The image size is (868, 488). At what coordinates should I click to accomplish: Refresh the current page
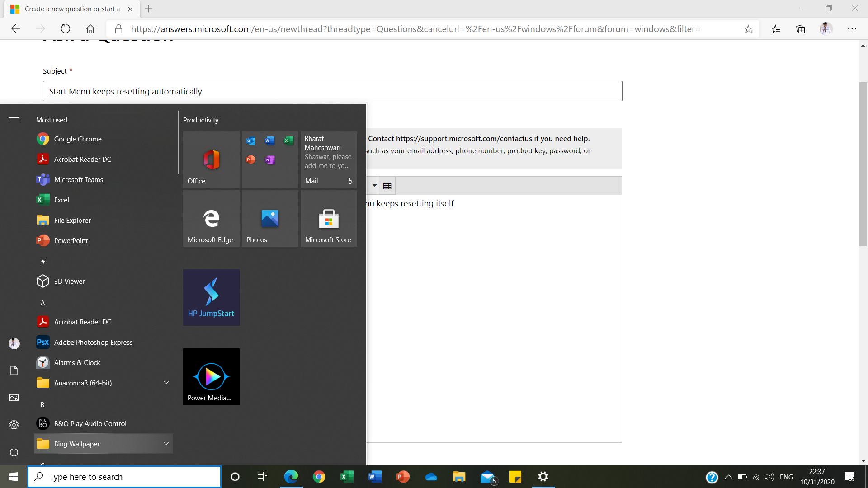(66, 29)
